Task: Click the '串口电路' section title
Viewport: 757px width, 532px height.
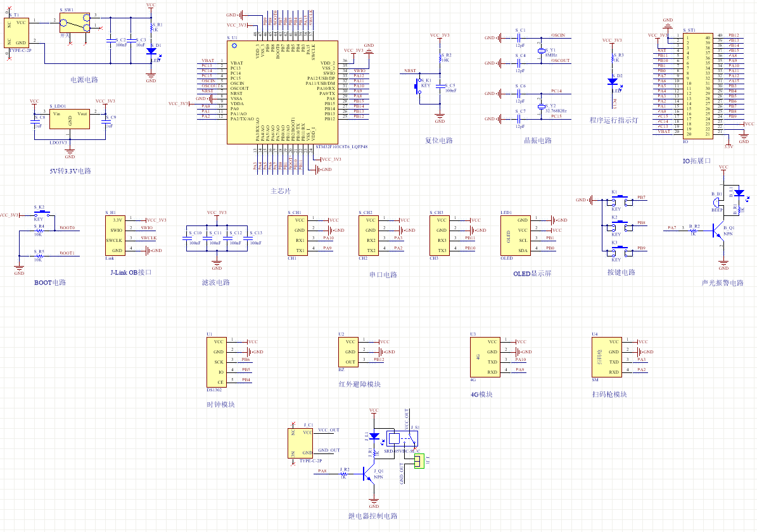Action: click(383, 275)
